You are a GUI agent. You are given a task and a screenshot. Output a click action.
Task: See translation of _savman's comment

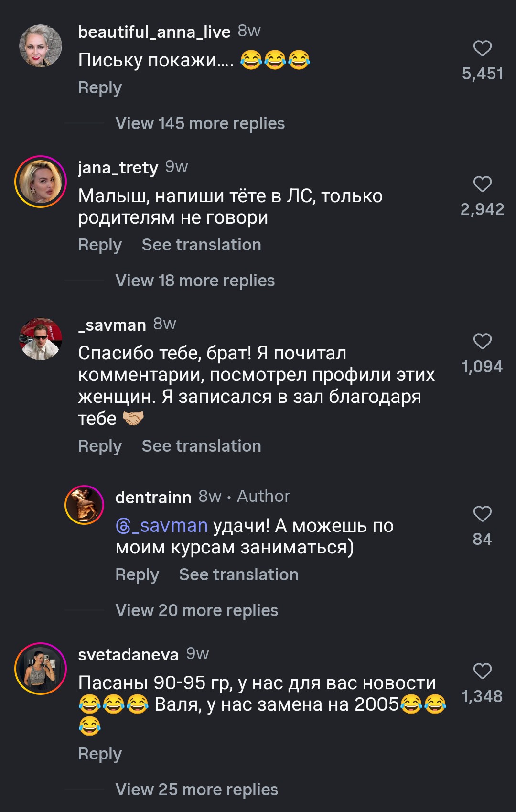[x=201, y=446]
